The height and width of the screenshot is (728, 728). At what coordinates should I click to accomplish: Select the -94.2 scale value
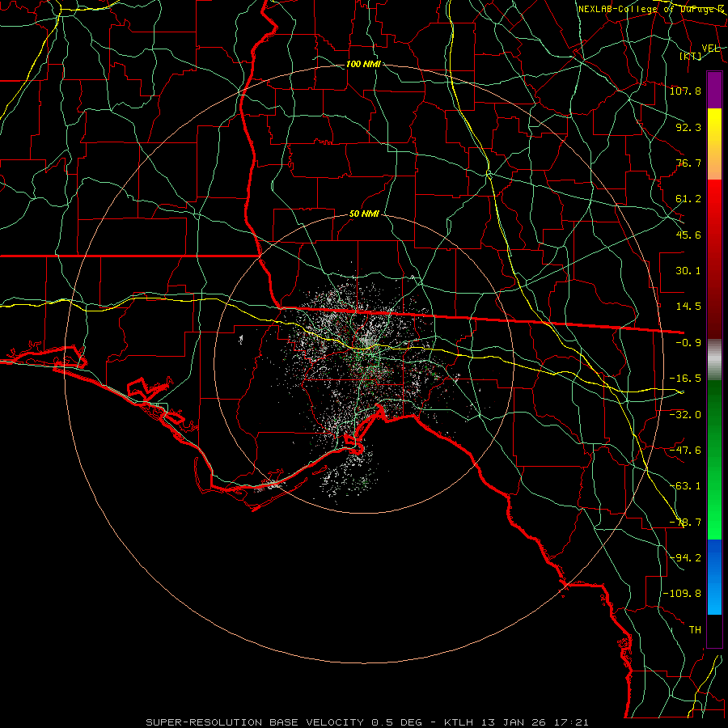coord(685,557)
